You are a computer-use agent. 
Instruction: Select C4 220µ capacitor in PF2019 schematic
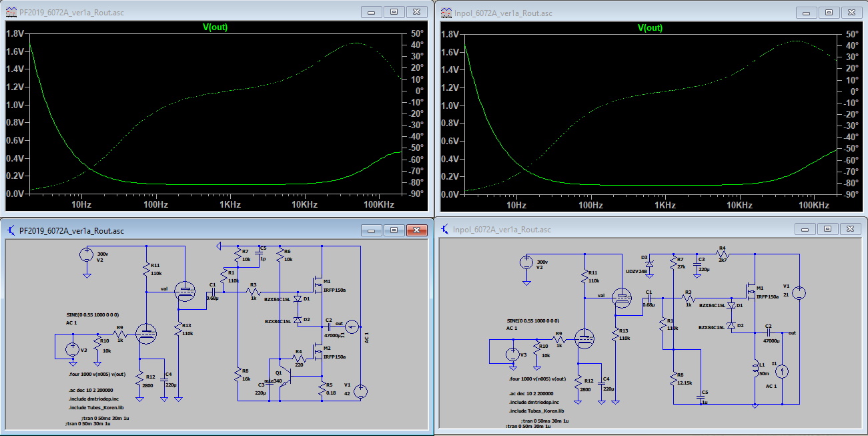165,379
